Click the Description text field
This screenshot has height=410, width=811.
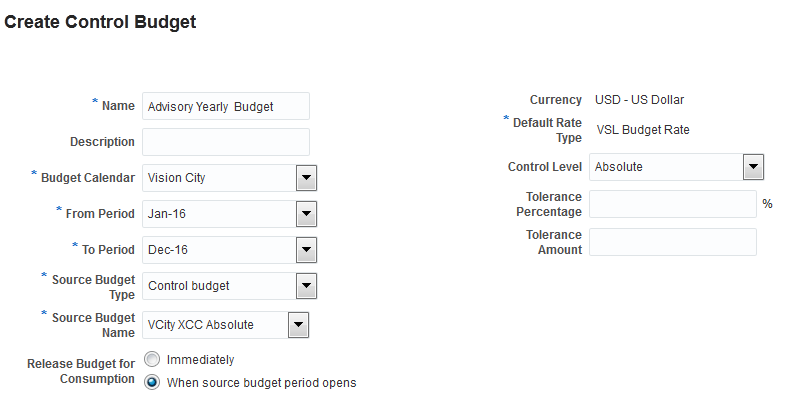coord(226,142)
